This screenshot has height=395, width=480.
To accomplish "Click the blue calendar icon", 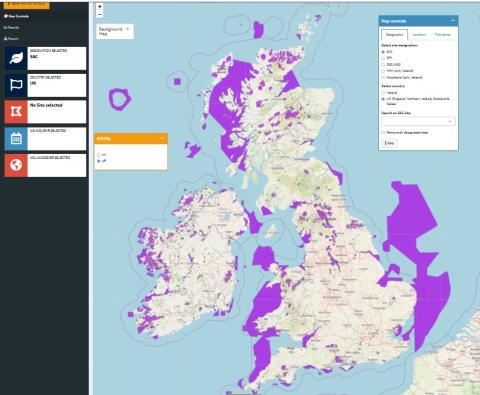I will tap(16, 138).
